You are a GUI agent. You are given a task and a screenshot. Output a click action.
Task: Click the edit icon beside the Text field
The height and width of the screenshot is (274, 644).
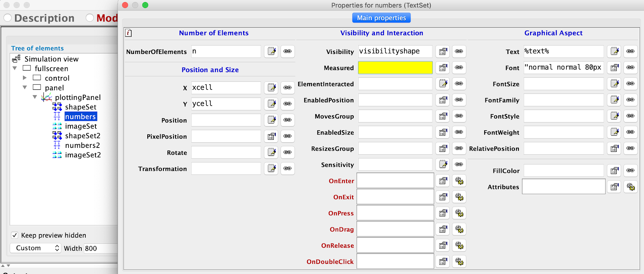615,52
